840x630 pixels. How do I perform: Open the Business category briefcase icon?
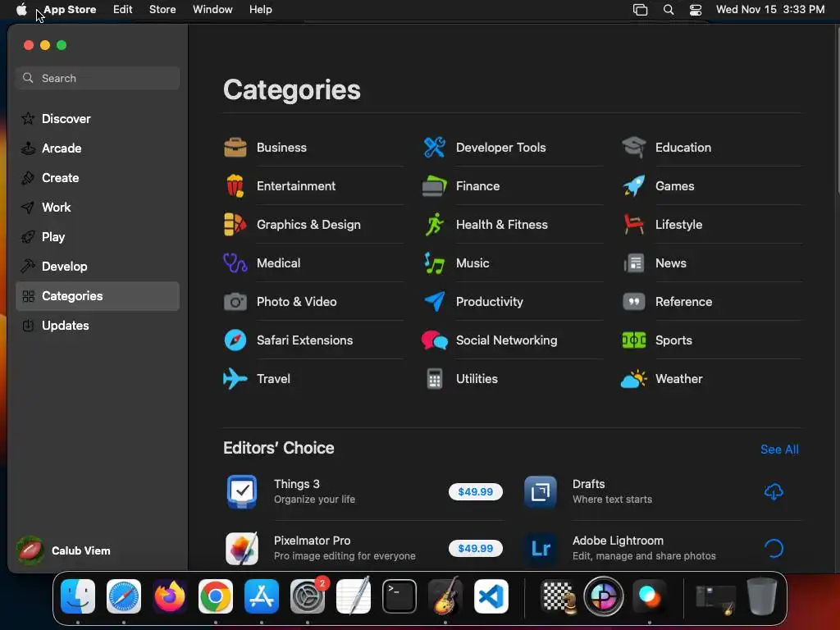235,148
